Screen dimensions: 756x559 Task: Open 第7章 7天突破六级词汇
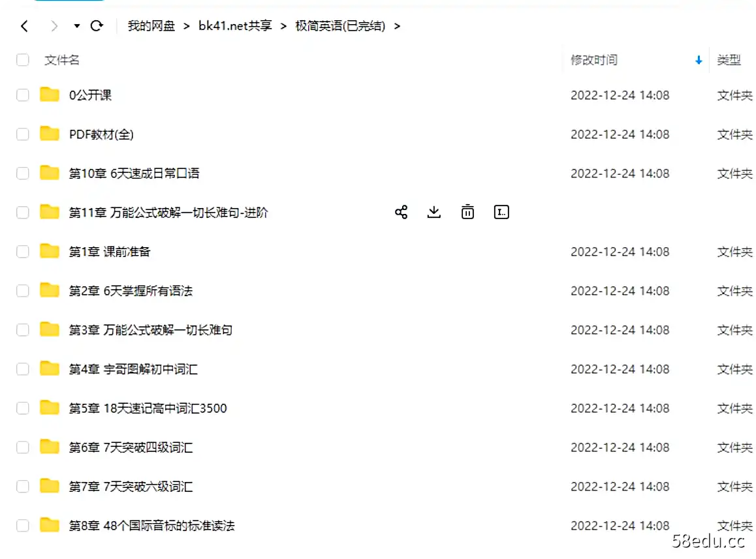click(x=131, y=486)
